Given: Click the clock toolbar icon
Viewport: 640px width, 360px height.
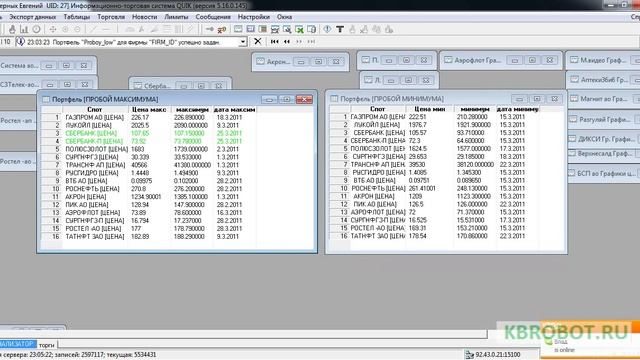Looking at the screenshot, I should (36, 29).
